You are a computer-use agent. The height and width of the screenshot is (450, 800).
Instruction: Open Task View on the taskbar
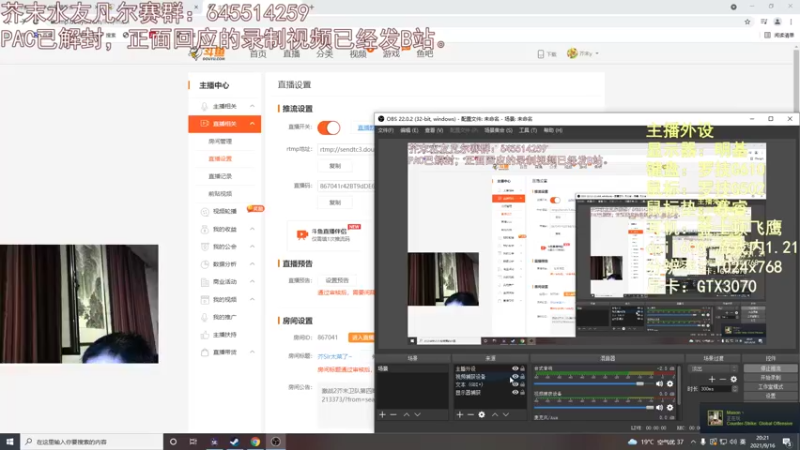pos(193,442)
